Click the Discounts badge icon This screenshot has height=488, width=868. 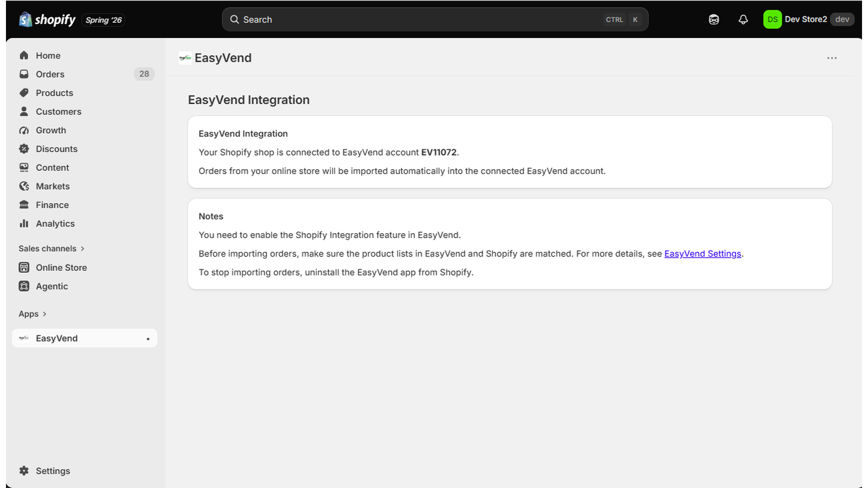click(24, 149)
